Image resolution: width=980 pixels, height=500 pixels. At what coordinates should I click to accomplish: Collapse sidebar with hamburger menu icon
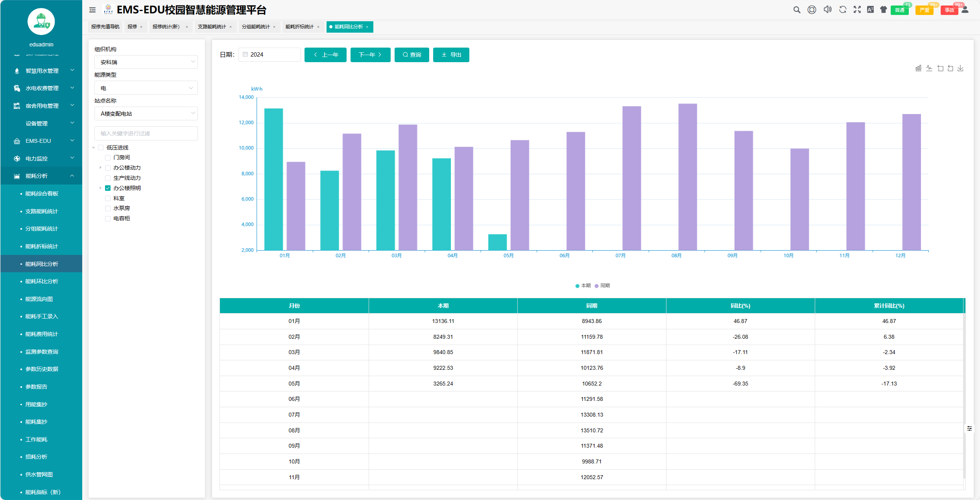click(x=92, y=10)
